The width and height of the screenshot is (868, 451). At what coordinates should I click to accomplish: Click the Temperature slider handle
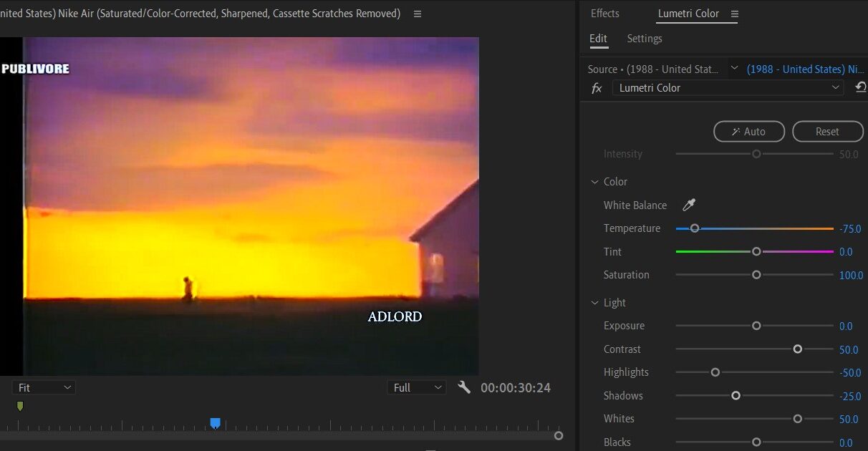point(694,228)
